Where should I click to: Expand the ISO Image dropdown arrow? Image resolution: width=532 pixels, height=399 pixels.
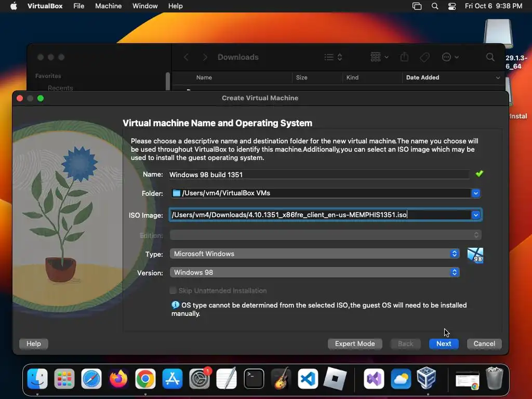(x=476, y=215)
